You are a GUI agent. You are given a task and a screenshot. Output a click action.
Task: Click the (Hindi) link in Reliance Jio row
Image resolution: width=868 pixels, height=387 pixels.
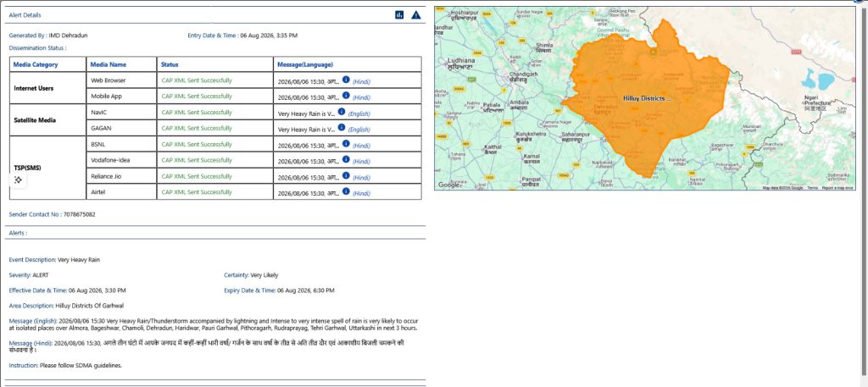click(x=361, y=178)
